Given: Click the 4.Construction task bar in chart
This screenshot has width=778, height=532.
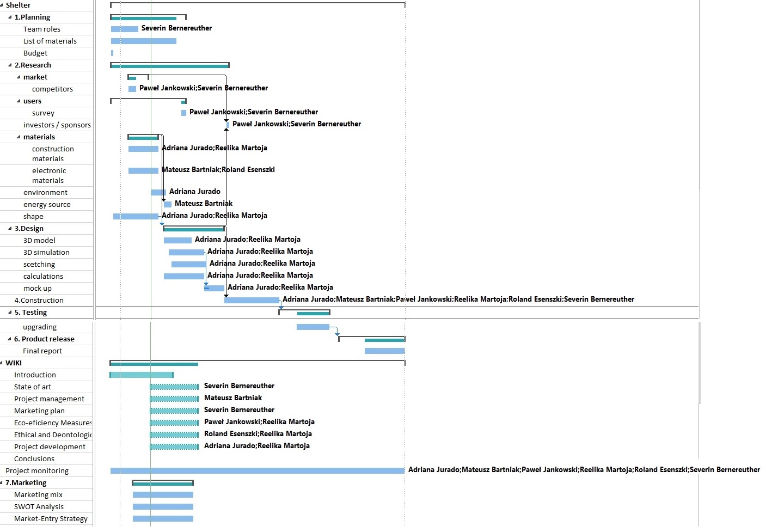Looking at the screenshot, I should [x=252, y=300].
